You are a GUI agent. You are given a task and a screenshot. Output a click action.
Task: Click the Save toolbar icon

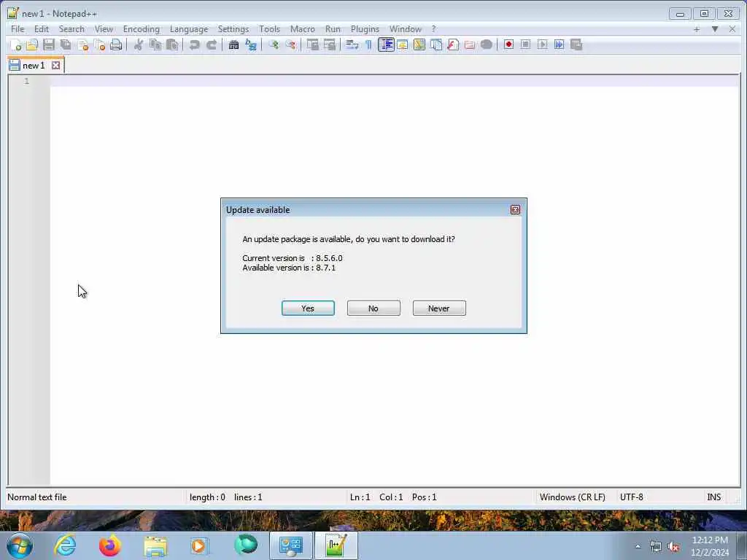point(49,44)
